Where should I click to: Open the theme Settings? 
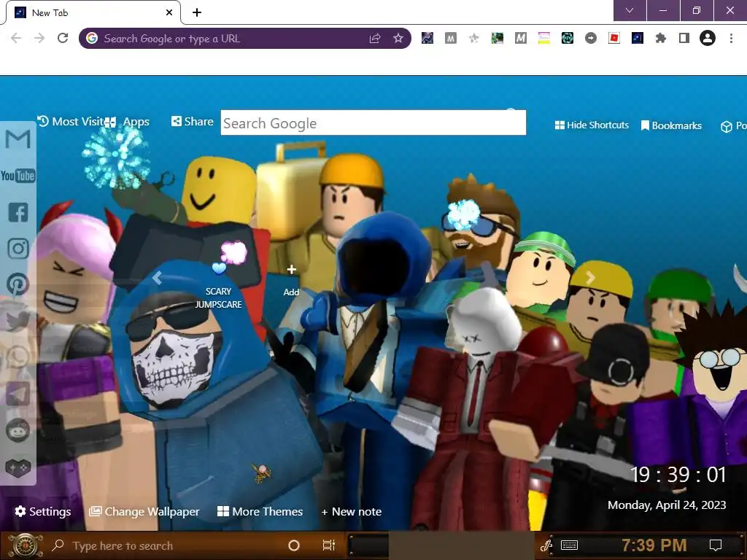click(43, 511)
